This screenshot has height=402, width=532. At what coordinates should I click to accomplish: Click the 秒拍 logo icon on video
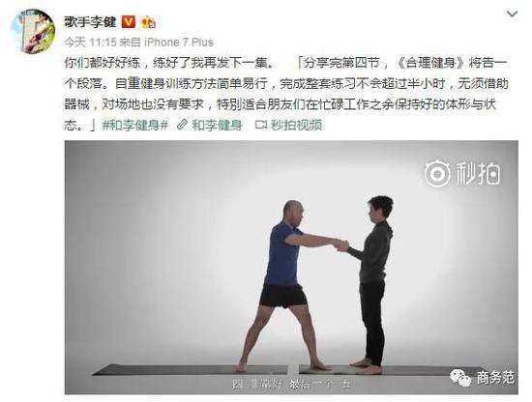[437, 173]
